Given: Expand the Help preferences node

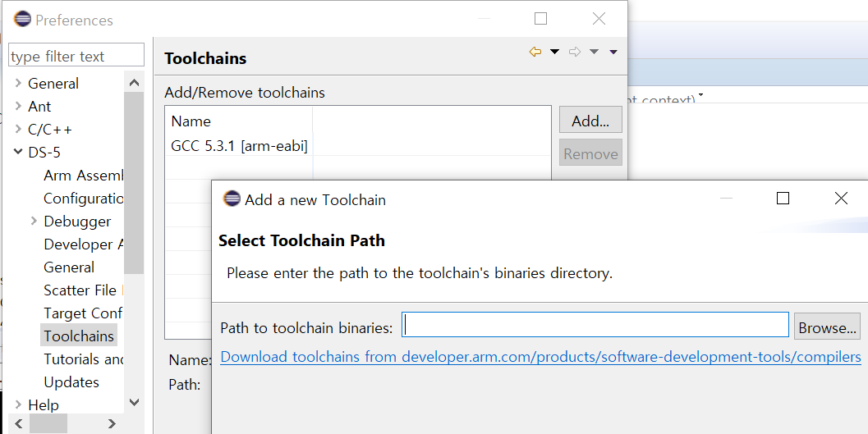Looking at the screenshot, I should tap(18, 404).
